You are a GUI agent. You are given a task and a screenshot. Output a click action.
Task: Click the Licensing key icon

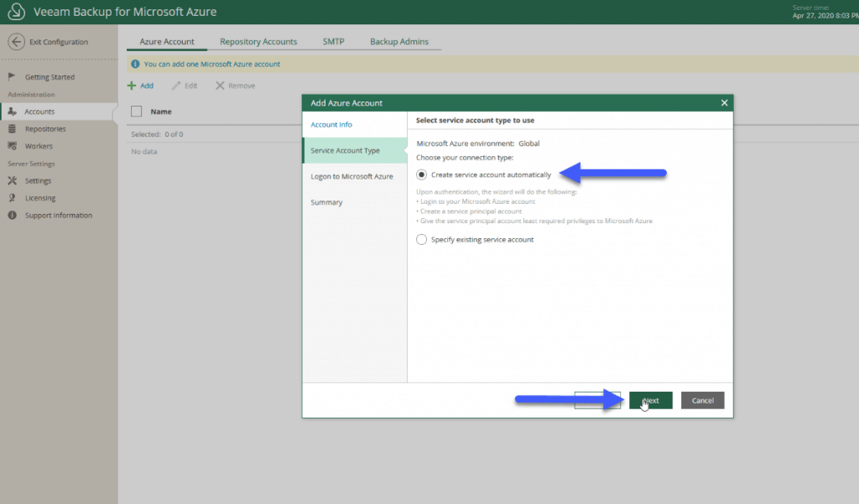click(x=12, y=198)
